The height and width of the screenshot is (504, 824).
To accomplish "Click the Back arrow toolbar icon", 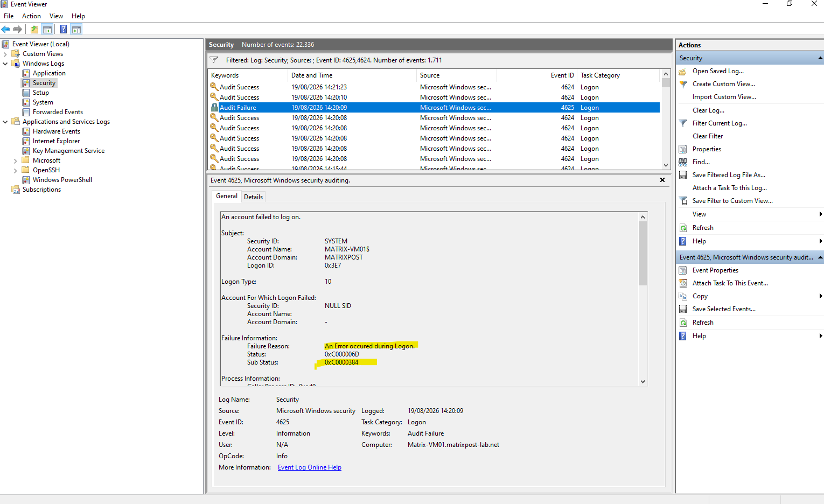I will [6, 29].
